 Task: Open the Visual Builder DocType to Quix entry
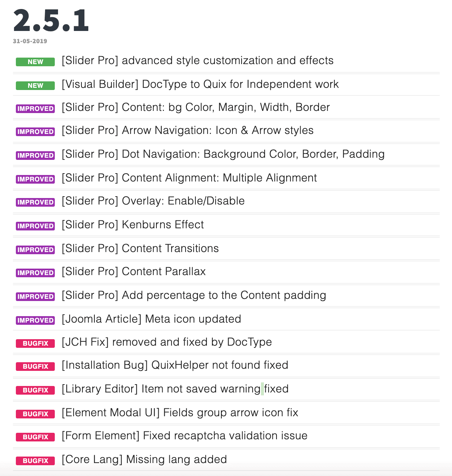pyautogui.click(x=200, y=84)
